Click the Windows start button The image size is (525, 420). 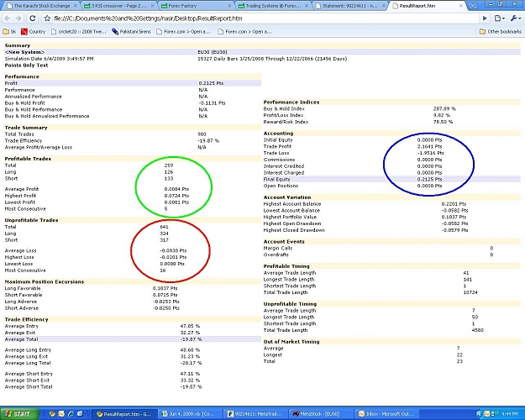[x=18, y=414]
